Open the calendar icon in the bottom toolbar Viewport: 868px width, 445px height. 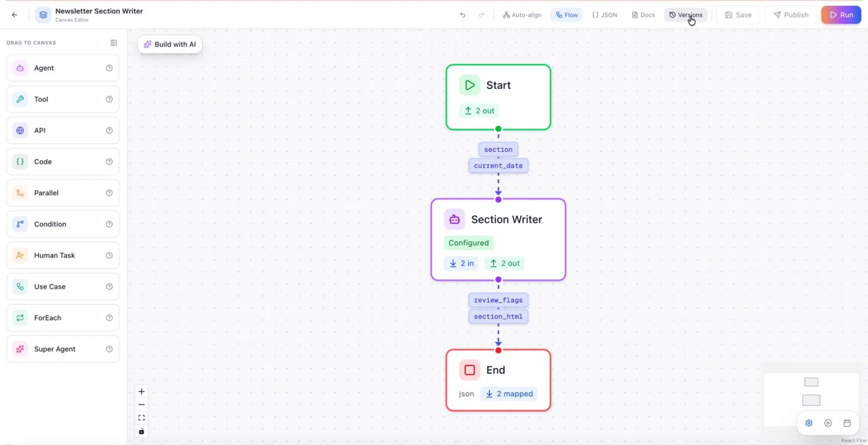[x=847, y=423]
